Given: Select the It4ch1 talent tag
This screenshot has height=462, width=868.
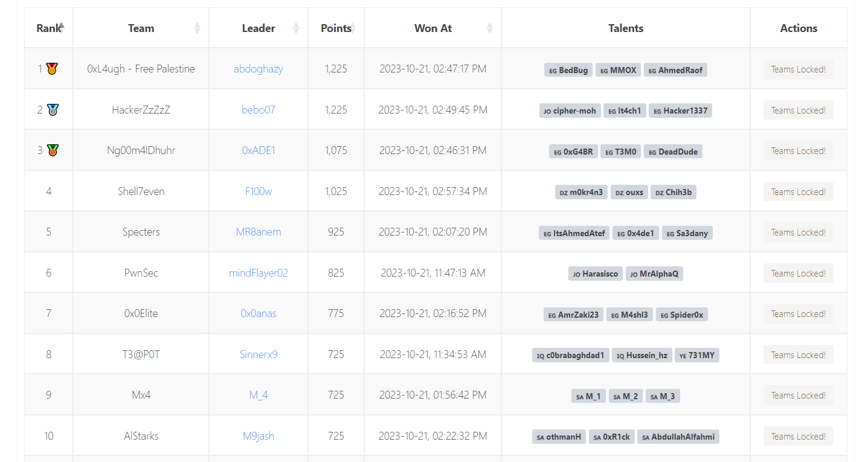Looking at the screenshot, I should [625, 111].
